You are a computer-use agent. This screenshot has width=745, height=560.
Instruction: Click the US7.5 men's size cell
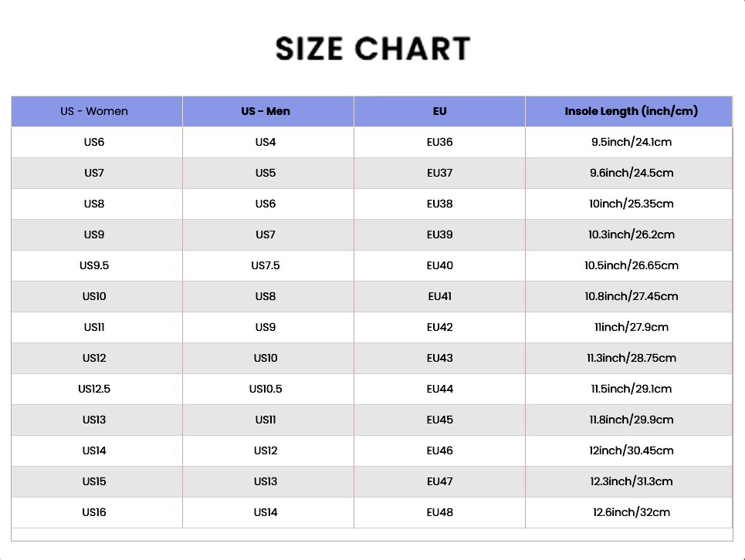(266, 265)
